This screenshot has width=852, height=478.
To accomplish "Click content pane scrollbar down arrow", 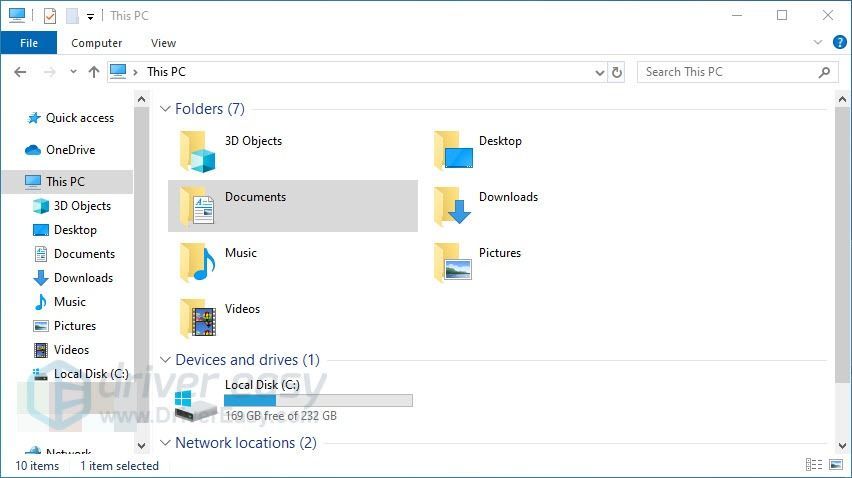I will click(842, 446).
